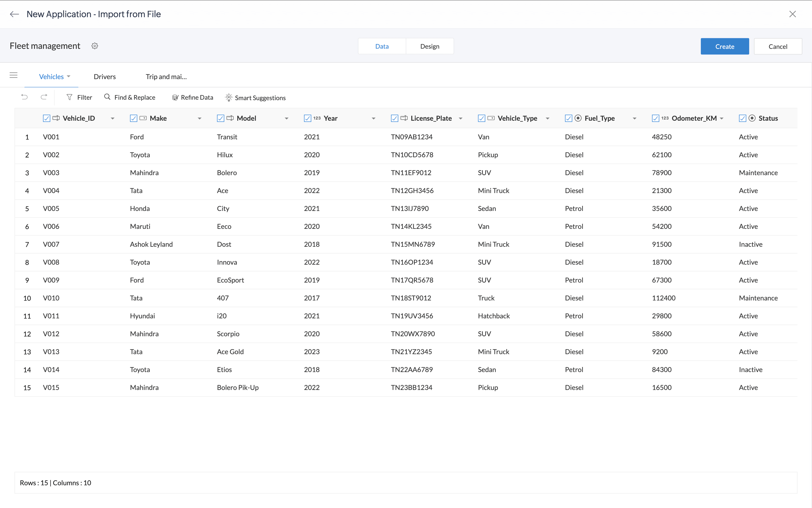The width and height of the screenshot is (812, 508).
Task: Open the Year column dropdown arrow
Action: pos(373,119)
